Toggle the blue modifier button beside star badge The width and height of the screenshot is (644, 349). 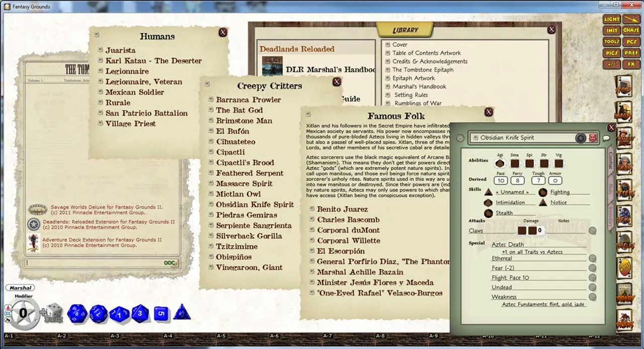point(8,313)
